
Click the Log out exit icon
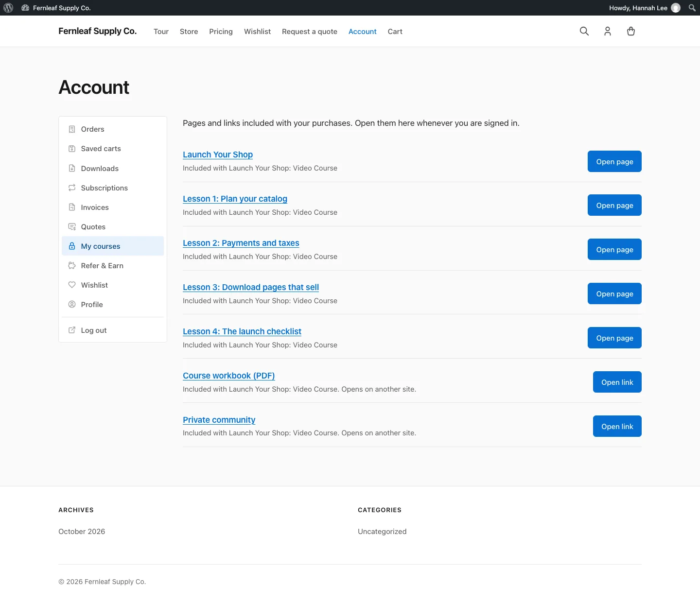(x=72, y=330)
